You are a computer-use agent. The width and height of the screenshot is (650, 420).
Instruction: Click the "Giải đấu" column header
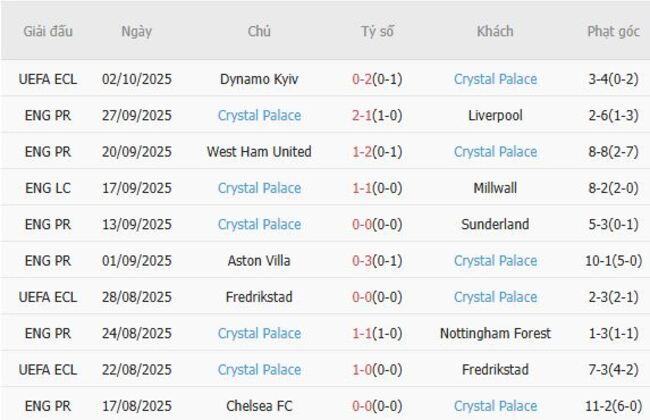pyautogui.click(x=48, y=31)
